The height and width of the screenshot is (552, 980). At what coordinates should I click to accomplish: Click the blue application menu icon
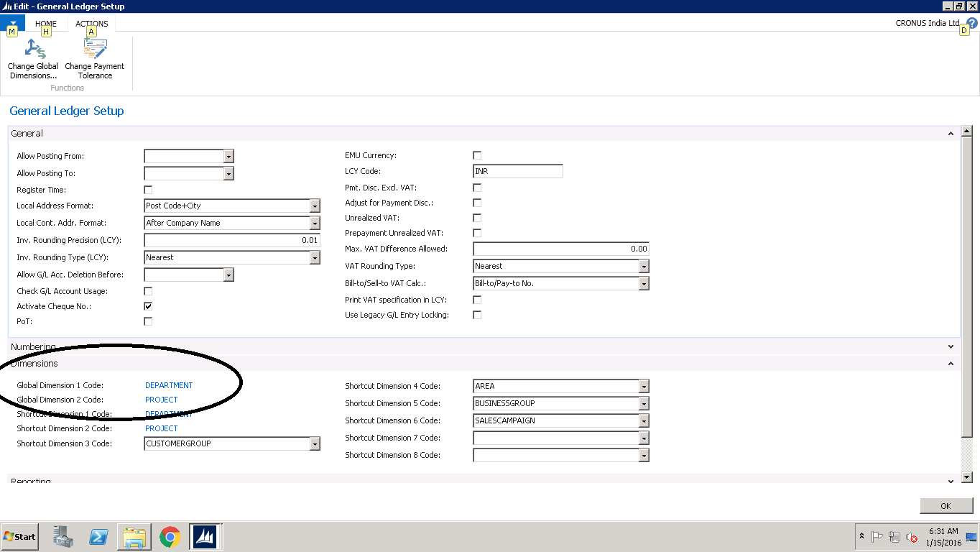tap(13, 23)
